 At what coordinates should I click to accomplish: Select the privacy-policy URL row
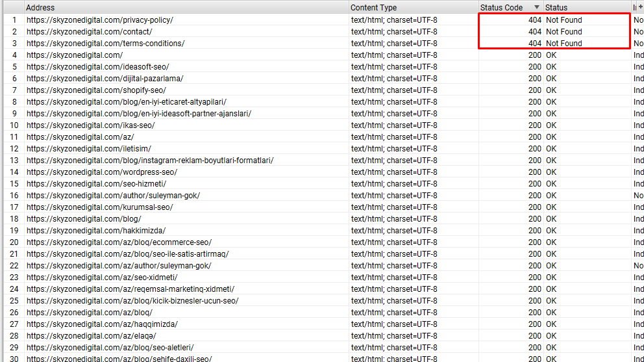(100, 20)
